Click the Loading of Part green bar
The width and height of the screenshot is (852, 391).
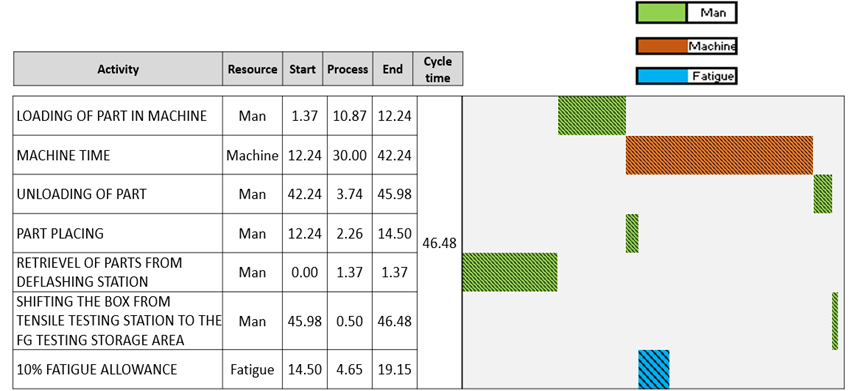click(592, 116)
